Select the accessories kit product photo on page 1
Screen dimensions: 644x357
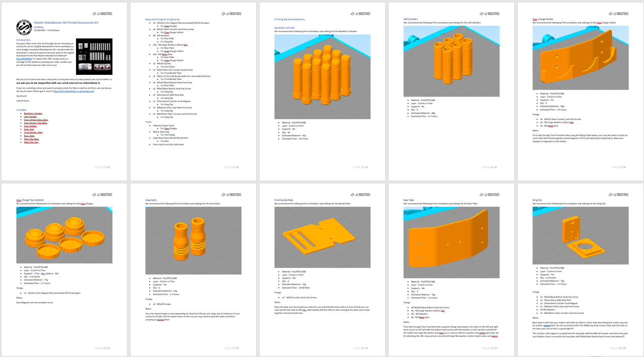pyautogui.click(x=94, y=55)
